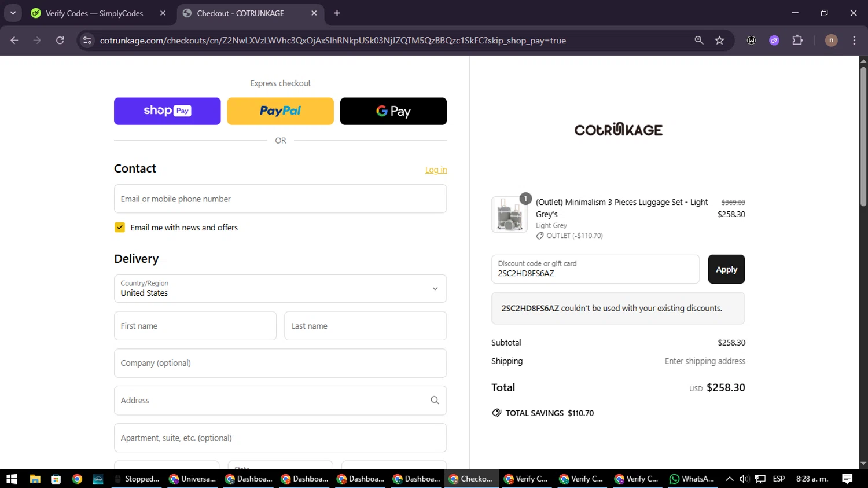Image resolution: width=868 pixels, height=488 pixels.
Task: Open Windows Start menu
Action: click(x=12, y=479)
